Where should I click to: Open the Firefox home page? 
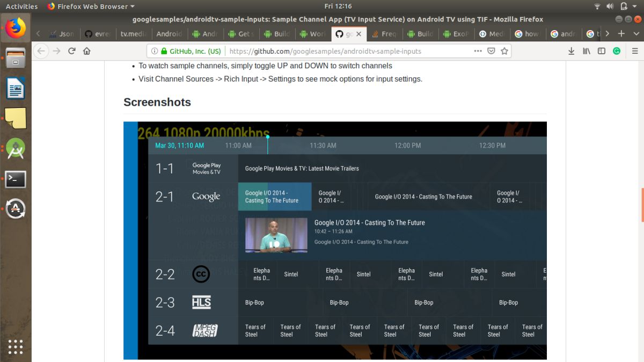(86, 51)
